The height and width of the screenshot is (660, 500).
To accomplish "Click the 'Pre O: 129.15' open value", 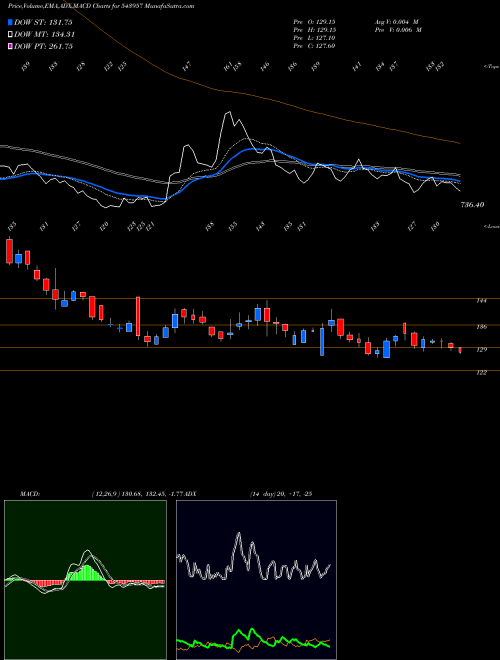I will pyautogui.click(x=314, y=21).
